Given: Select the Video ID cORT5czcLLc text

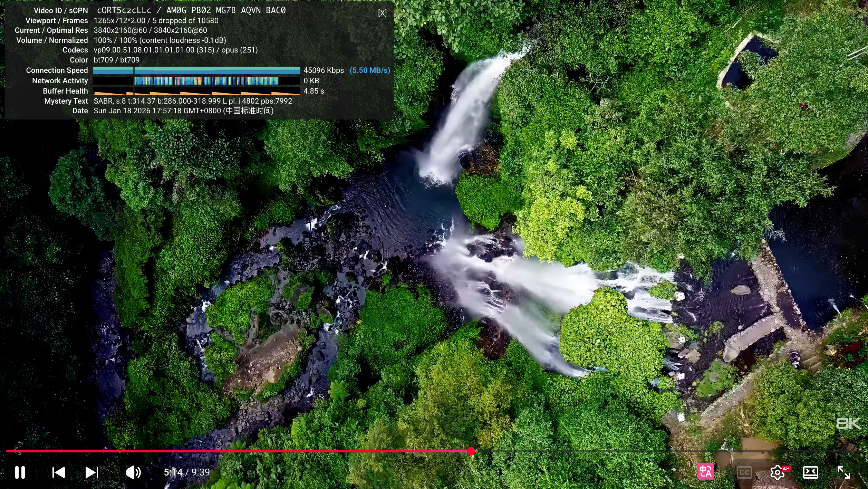Looking at the screenshot, I should [x=124, y=10].
